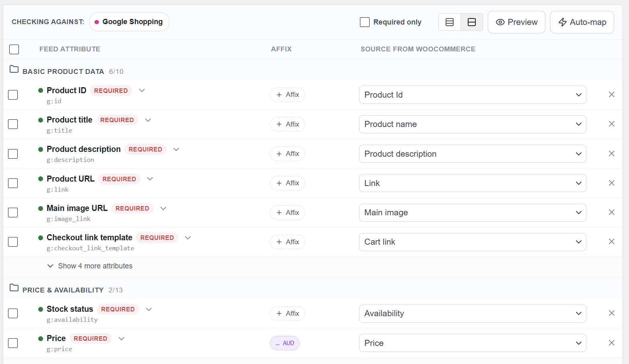Open the Preview button
Image resolution: width=629 pixels, height=364 pixels.
[516, 22]
